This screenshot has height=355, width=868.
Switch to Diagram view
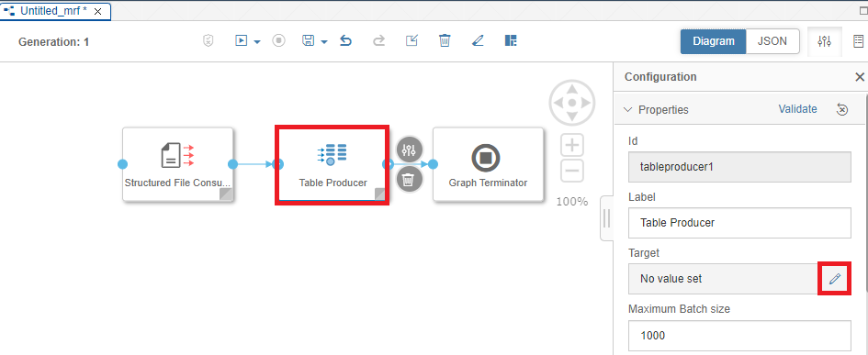coord(714,41)
